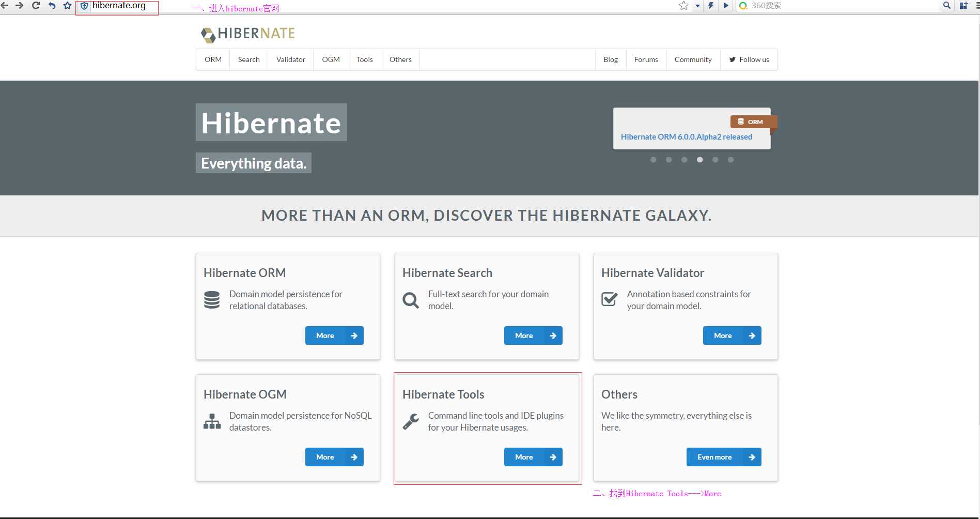Image resolution: width=980 pixels, height=519 pixels.
Task: Click the Twitter bird icon beside Follow us
Action: [732, 59]
